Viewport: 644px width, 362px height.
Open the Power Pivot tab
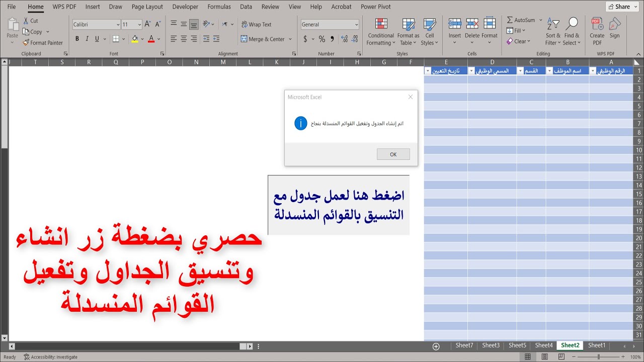376,7
